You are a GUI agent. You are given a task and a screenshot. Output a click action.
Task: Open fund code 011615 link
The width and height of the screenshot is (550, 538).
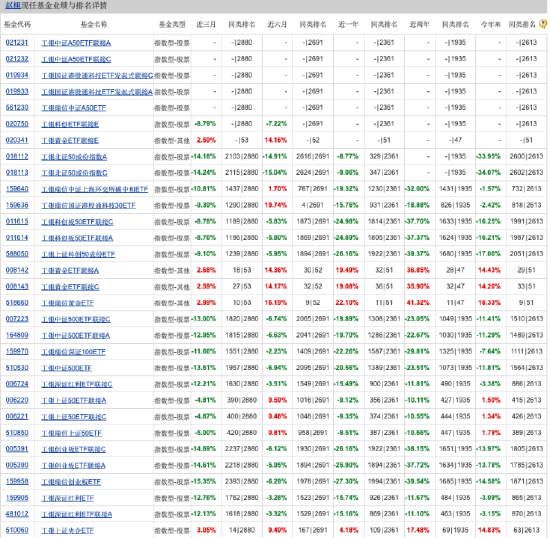pyautogui.click(x=17, y=221)
